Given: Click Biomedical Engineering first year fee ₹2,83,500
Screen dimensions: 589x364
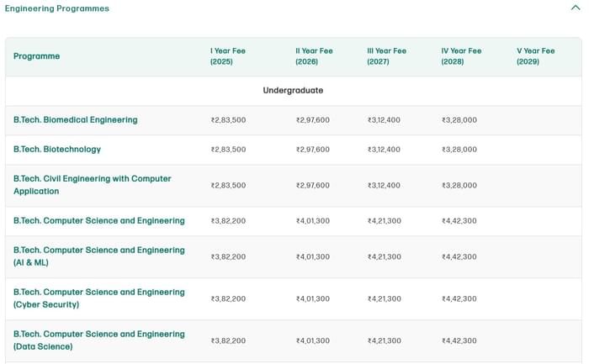Looking at the screenshot, I should (228, 120).
